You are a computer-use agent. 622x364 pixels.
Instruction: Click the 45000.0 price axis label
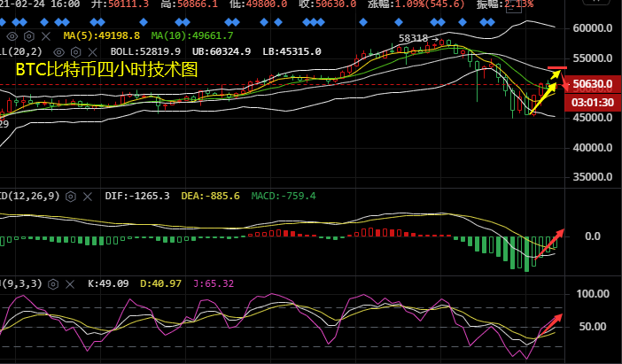pos(592,118)
